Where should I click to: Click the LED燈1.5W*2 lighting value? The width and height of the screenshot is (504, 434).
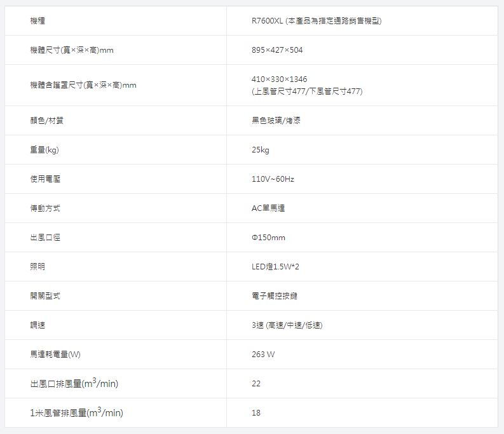(x=275, y=267)
